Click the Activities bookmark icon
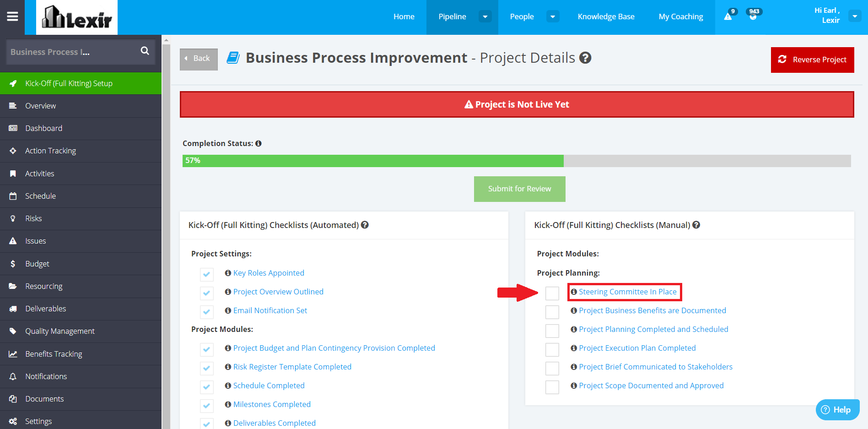Viewport: 868px width, 429px height. 13,174
